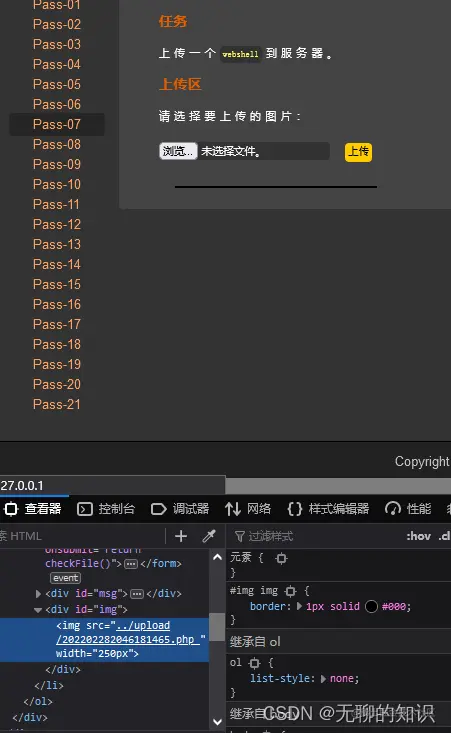
Task: Open Pass-14 in the sidebar
Action: (x=57, y=265)
